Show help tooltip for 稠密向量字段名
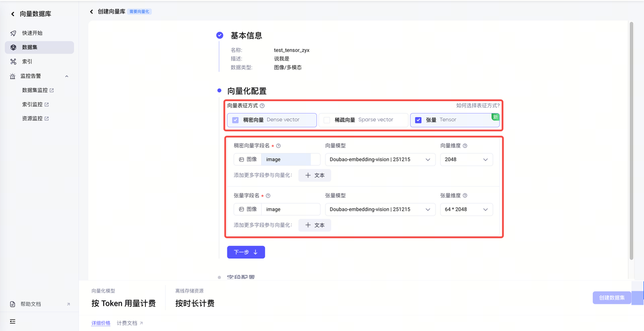This screenshot has height=331, width=644. 278,146
